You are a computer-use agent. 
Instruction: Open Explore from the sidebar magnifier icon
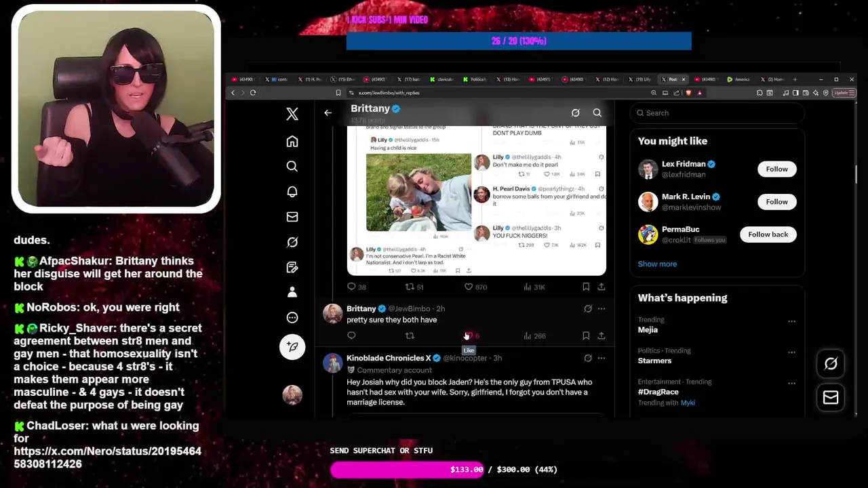292,166
